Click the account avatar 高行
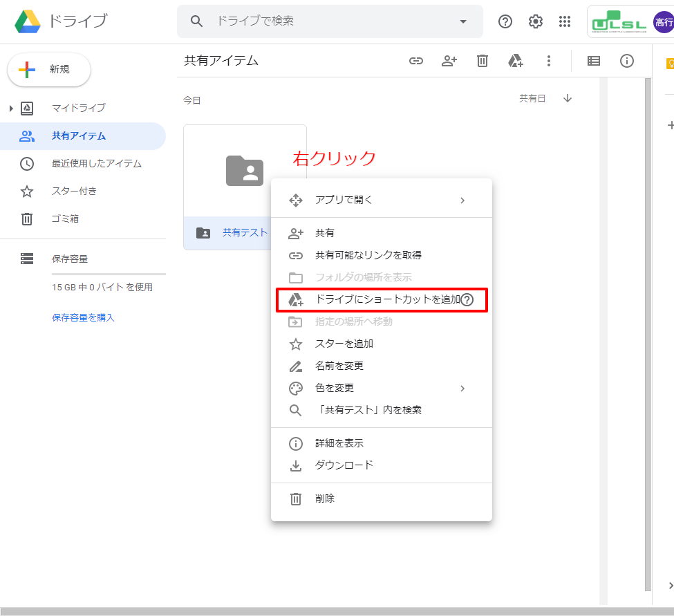 pos(664,22)
